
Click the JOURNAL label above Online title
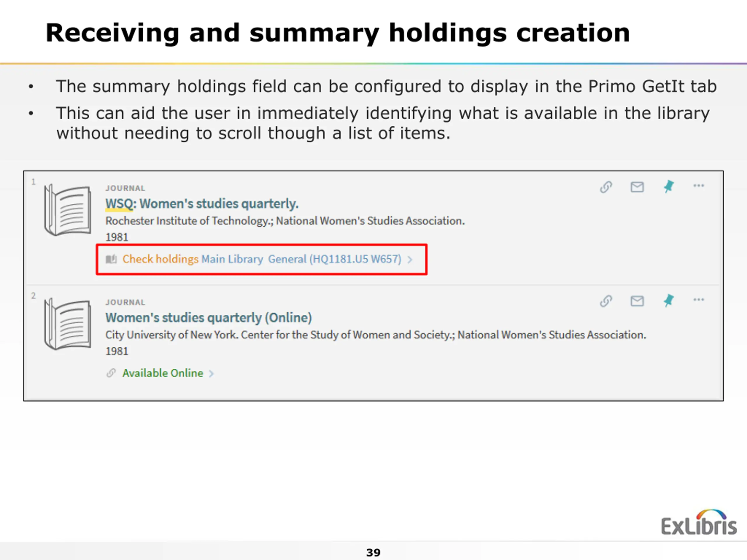click(x=125, y=302)
